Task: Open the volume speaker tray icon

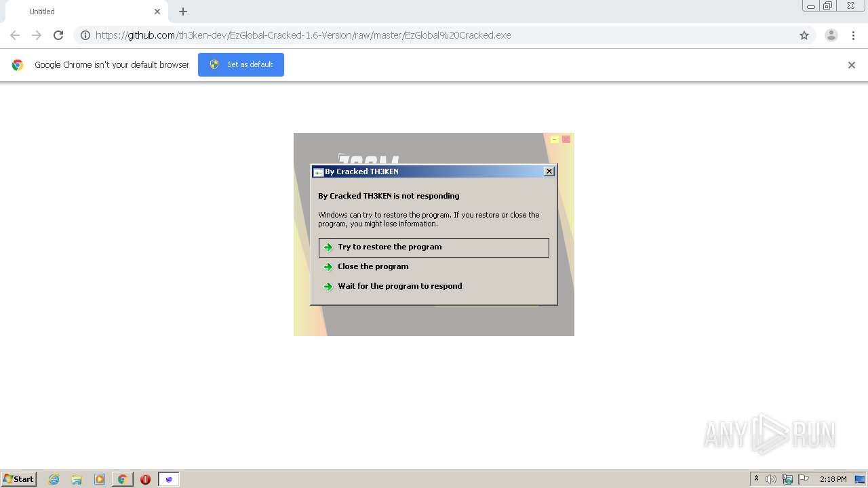Action: point(771,479)
